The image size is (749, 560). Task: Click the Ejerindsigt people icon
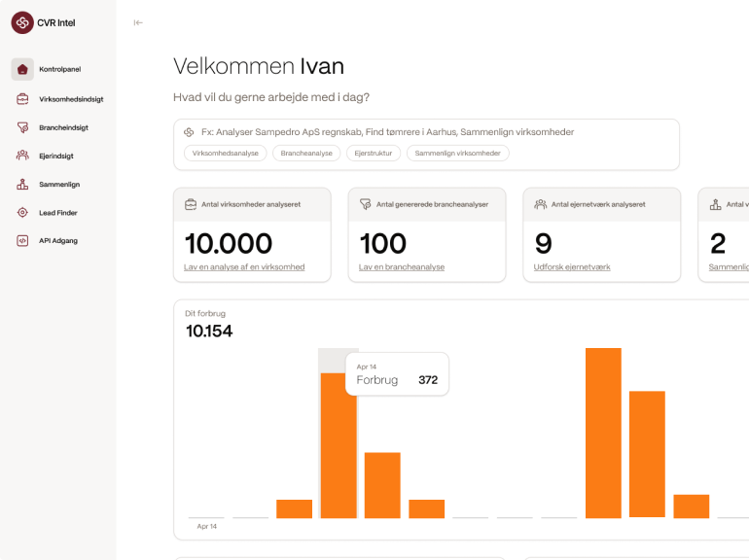click(x=22, y=156)
